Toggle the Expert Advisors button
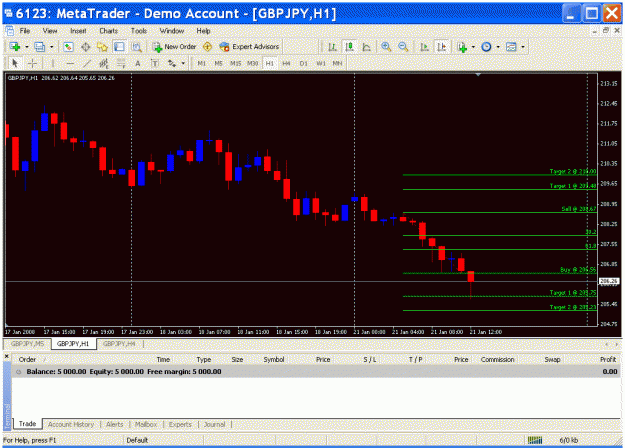The image size is (625, 448). pyautogui.click(x=249, y=47)
